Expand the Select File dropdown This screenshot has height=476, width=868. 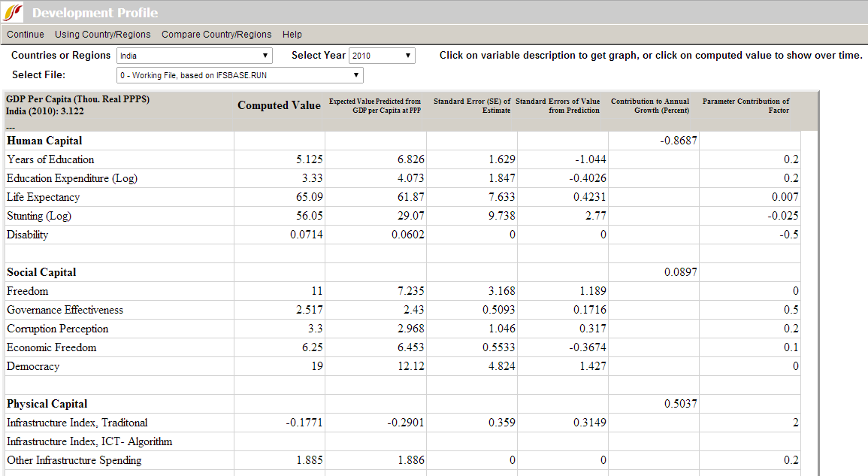[240, 75]
